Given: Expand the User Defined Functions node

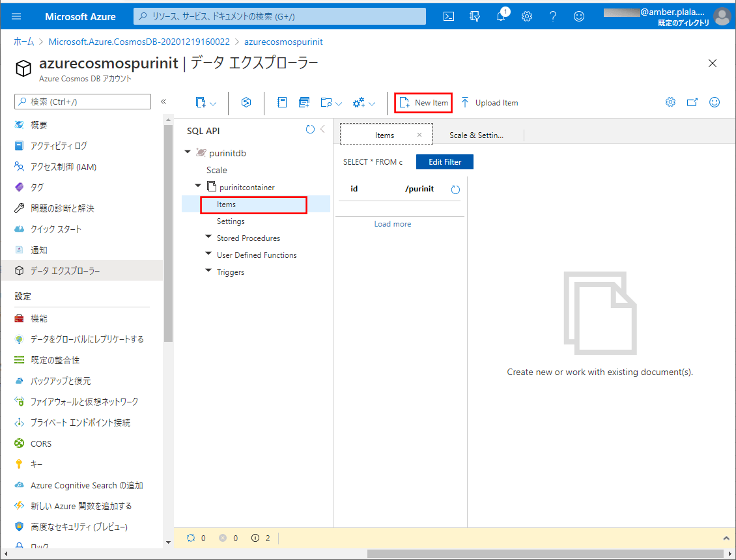Looking at the screenshot, I should [x=208, y=254].
